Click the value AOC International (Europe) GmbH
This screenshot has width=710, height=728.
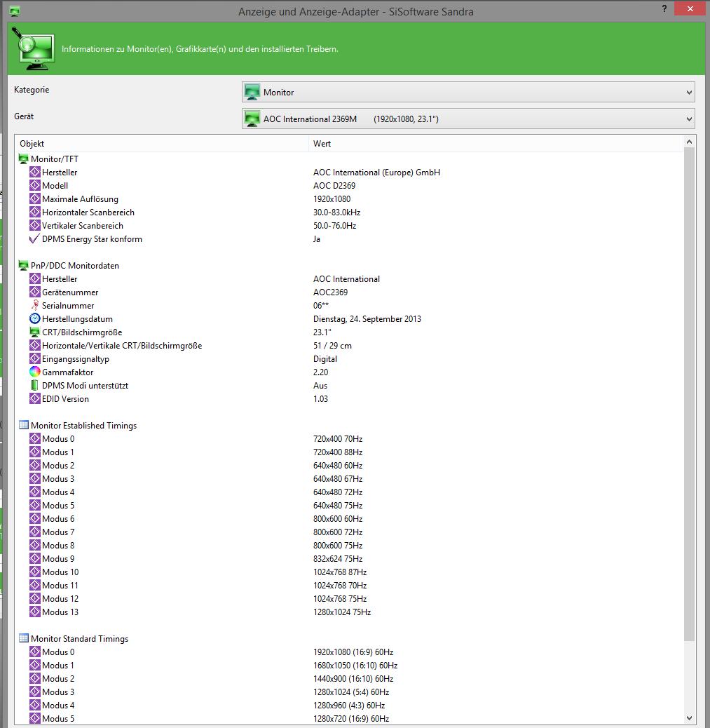(376, 173)
